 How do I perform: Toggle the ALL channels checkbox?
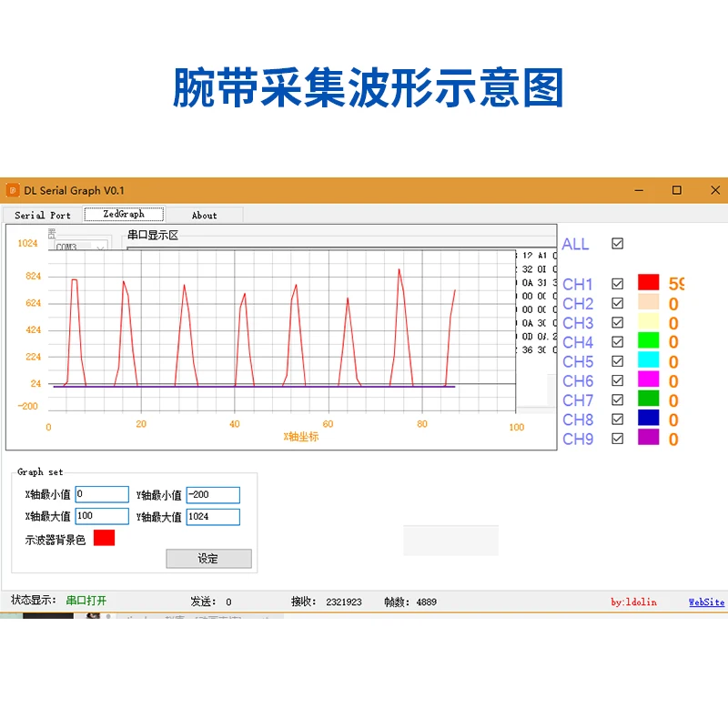point(618,244)
